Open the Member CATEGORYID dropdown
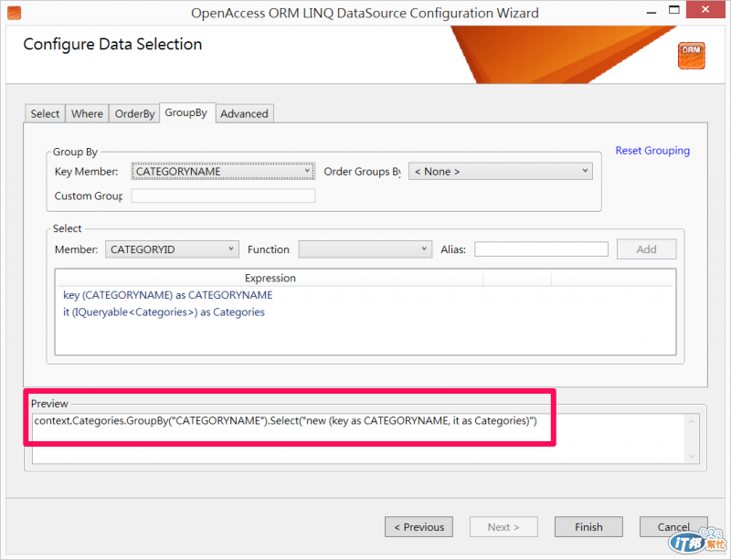 172,249
